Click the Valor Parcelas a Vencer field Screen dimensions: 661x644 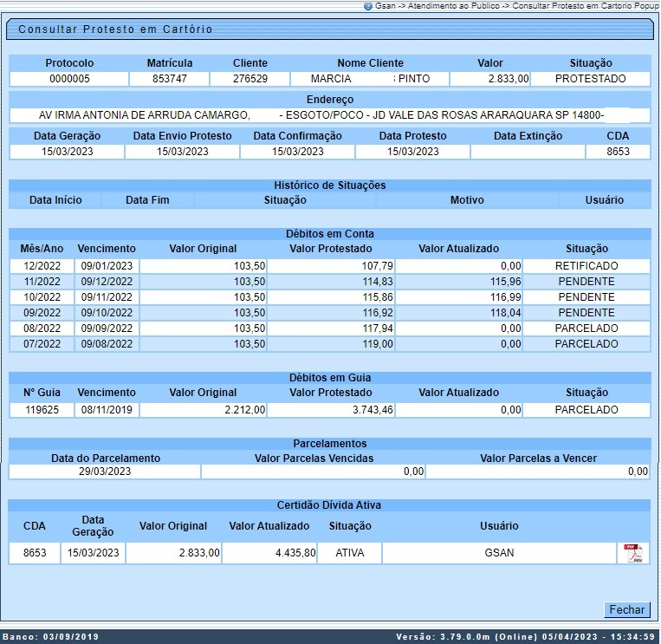pyautogui.click(x=538, y=472)
